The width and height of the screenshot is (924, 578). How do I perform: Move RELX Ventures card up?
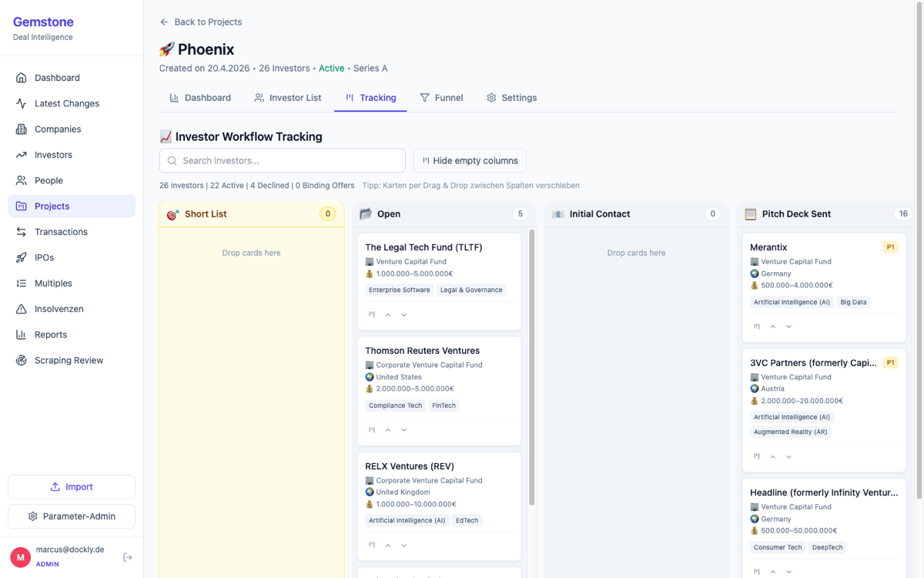pyautogui.click(x=388, y=545)
